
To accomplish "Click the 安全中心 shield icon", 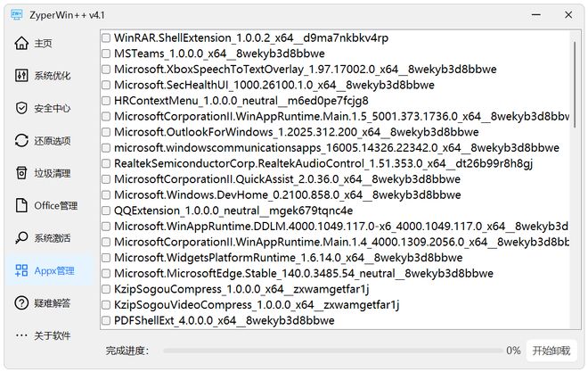I will click(x=22, y=109).
